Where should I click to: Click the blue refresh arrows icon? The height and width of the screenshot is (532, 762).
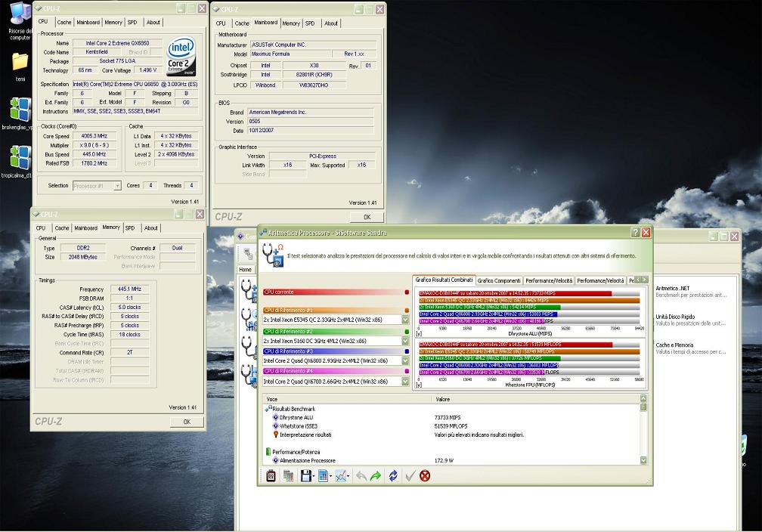point(393,476)
